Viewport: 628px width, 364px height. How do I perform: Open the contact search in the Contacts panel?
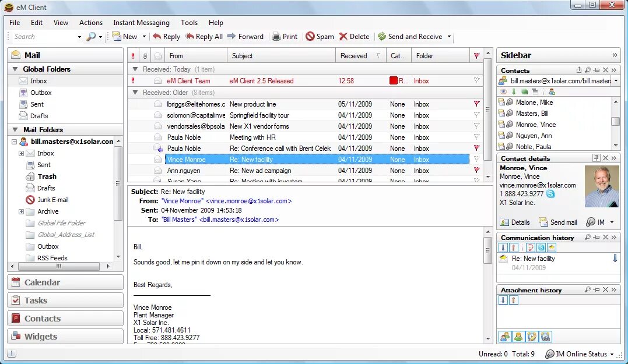(x=588, y=70)
